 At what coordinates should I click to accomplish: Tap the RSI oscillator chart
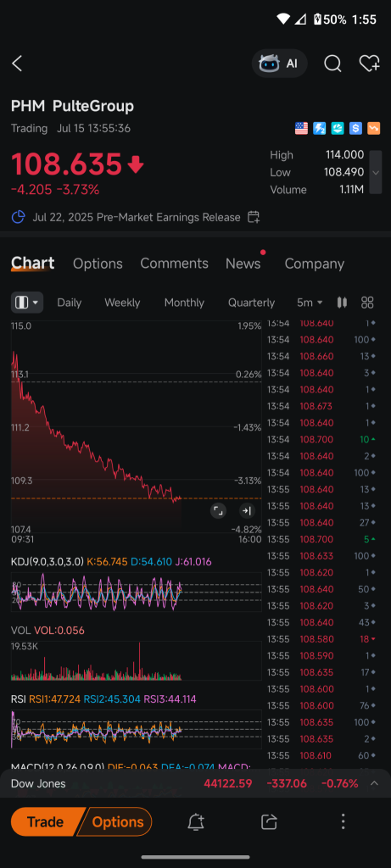pos(137,729)
